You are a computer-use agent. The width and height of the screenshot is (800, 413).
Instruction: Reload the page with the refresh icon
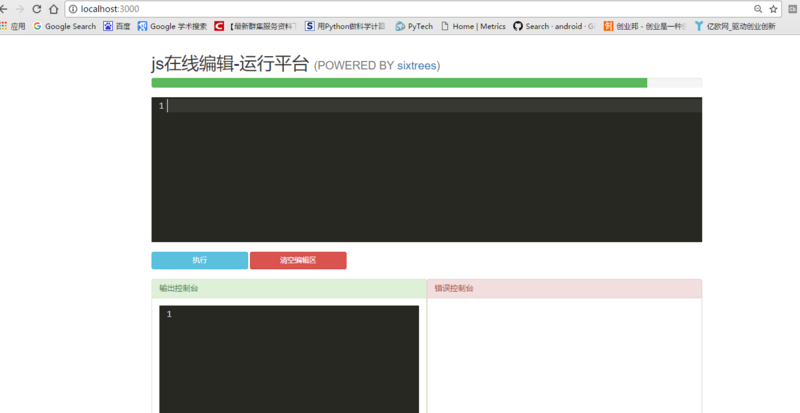pos(37,9)
